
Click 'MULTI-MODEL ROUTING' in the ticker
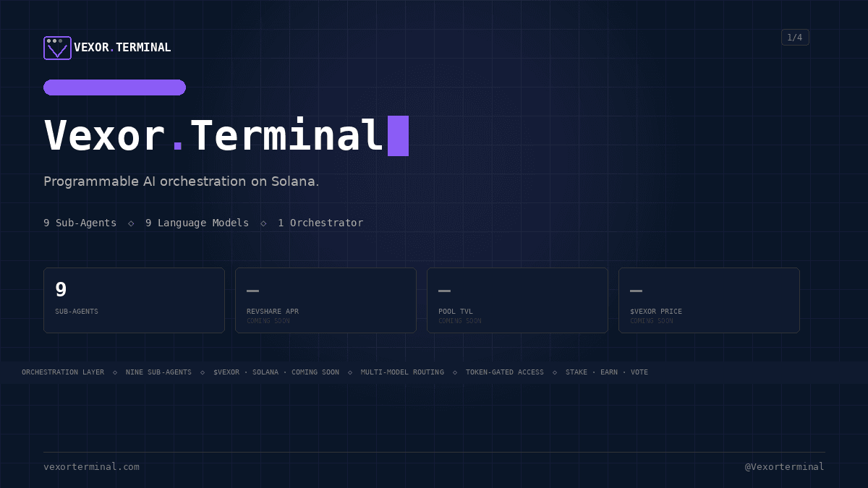pos(402,372)
